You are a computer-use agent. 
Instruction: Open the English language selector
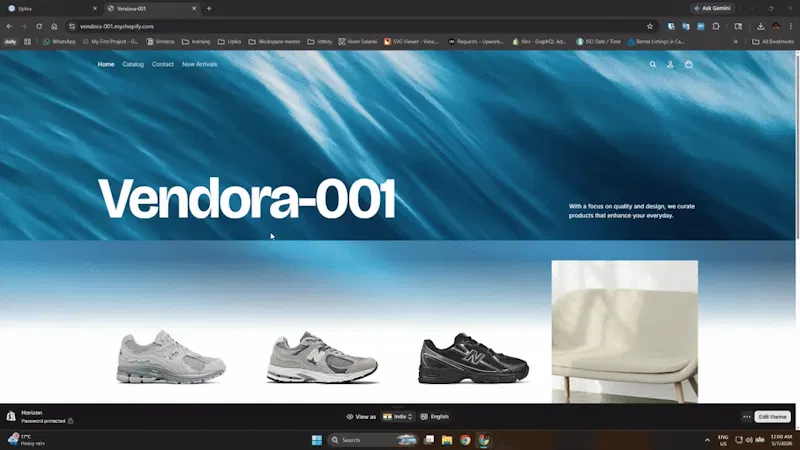pos(435,417)
